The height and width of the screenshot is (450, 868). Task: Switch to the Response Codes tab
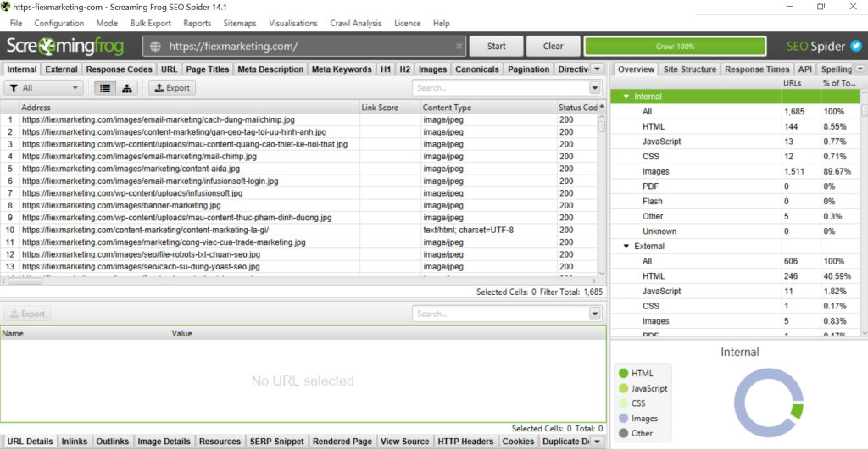(x=120, y=69)
